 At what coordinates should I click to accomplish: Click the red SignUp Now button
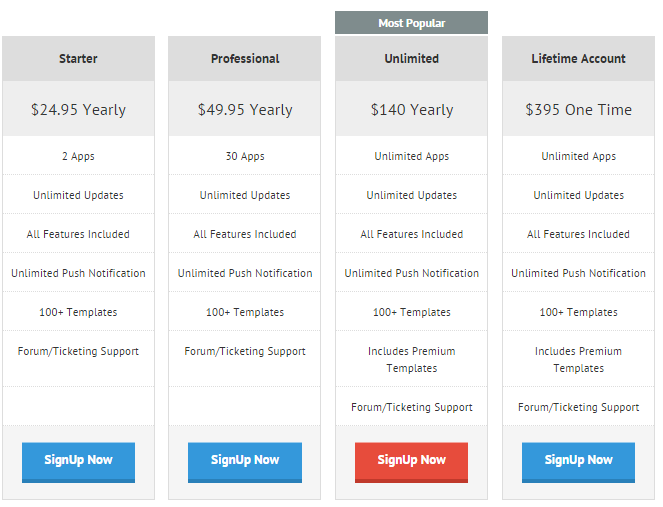click(x=411, y=461)
